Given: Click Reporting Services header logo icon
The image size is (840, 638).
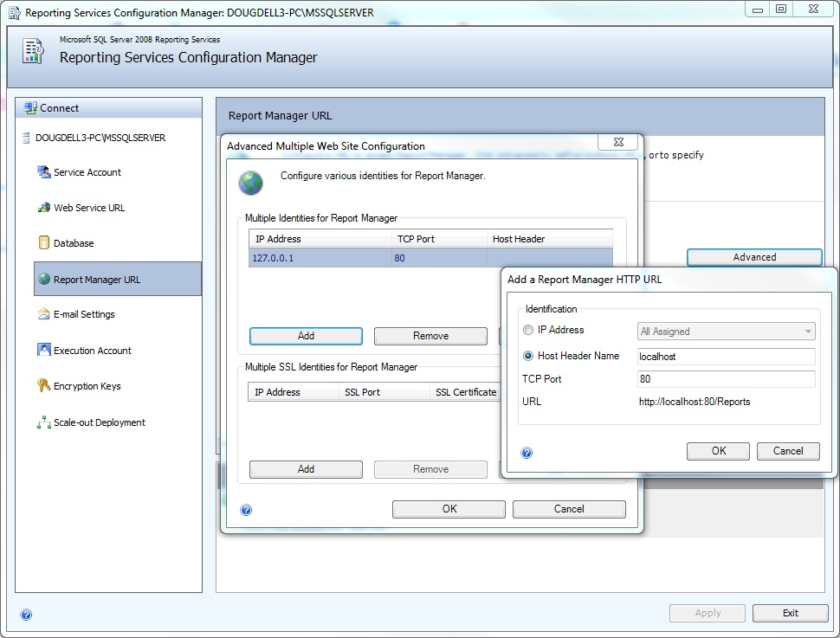Looking at the screenshot, I should tap(33, 51).
